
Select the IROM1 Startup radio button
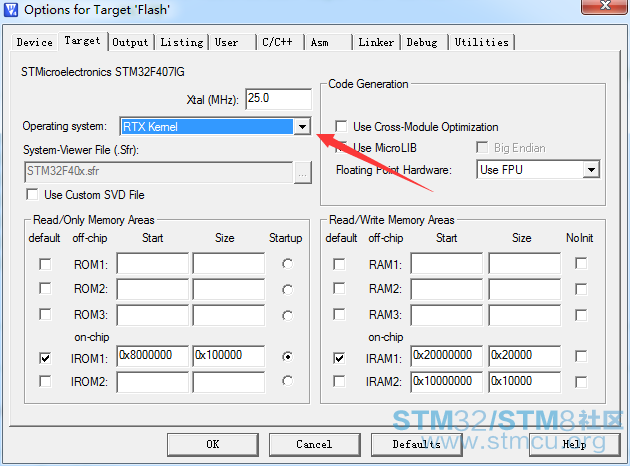pyautogui.click(x=288, y=356)
